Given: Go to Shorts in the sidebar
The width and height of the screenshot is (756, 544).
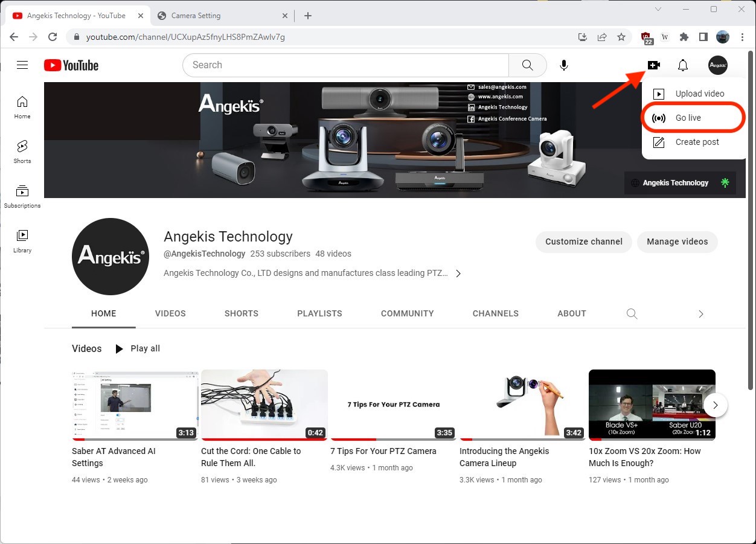Looking at the screenshot, I should tap(22, 152).
